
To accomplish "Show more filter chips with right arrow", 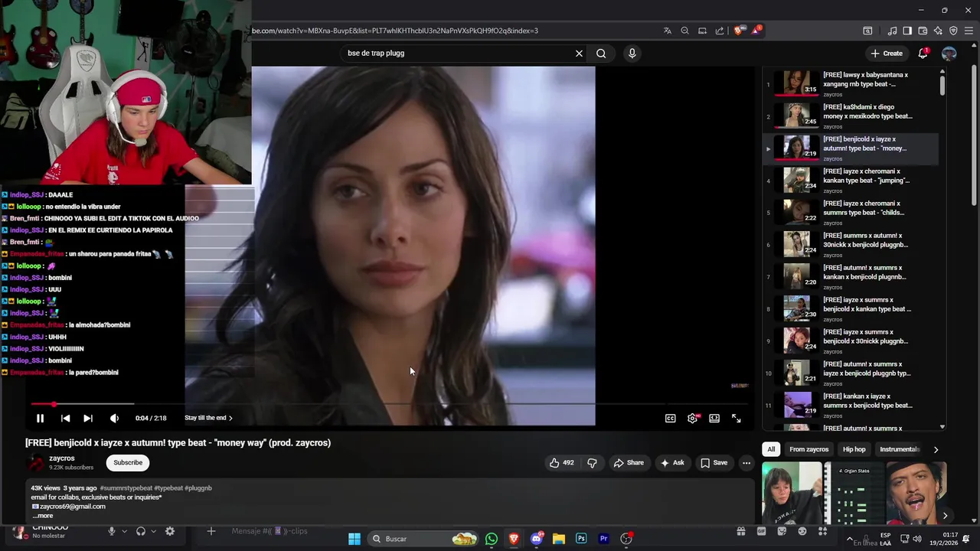I will pyautogui.click(x=936, y=449).
